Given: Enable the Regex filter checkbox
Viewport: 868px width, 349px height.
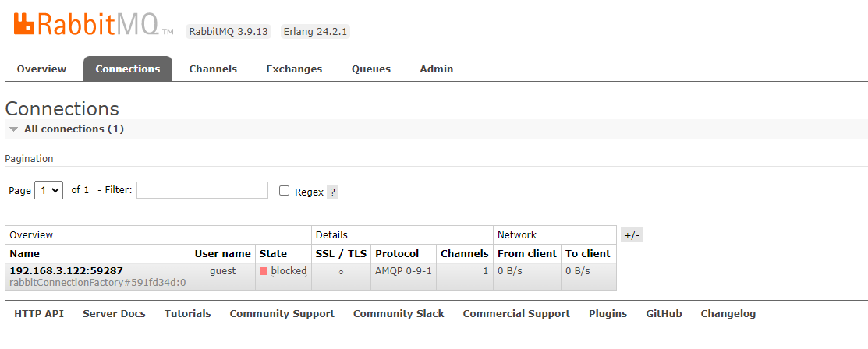Looking at the screenshot, I should [285, 191].
